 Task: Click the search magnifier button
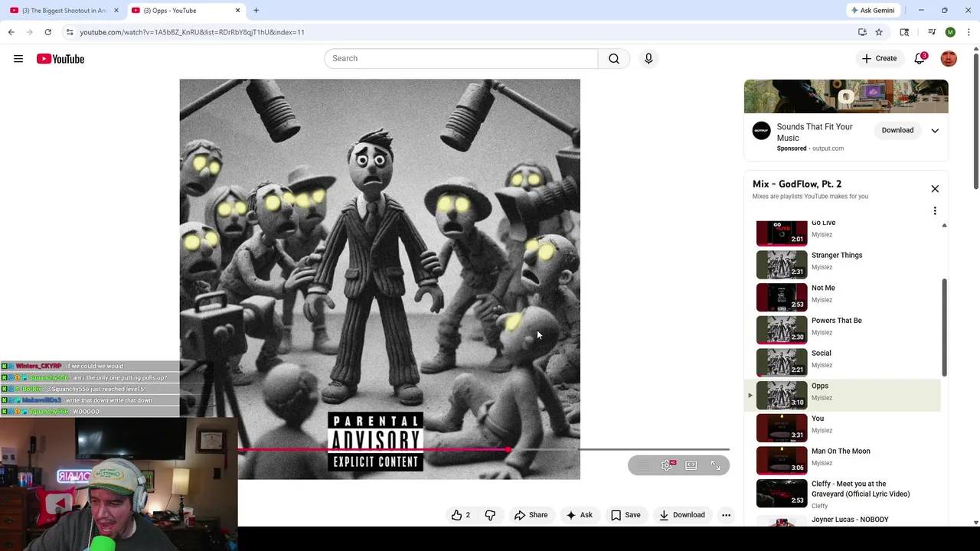coord(614,59)
